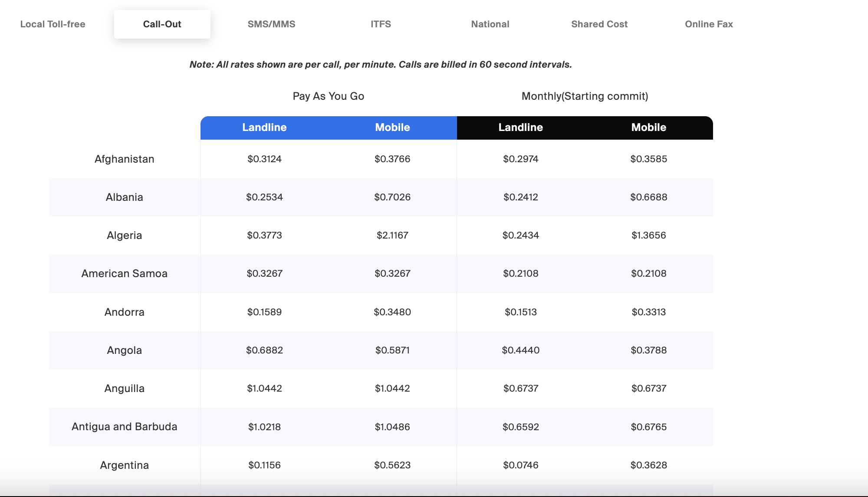This screenshot has height=497, width=868.
Task: Click Argentina monthly mobile $0.3628
Action: 649,465
